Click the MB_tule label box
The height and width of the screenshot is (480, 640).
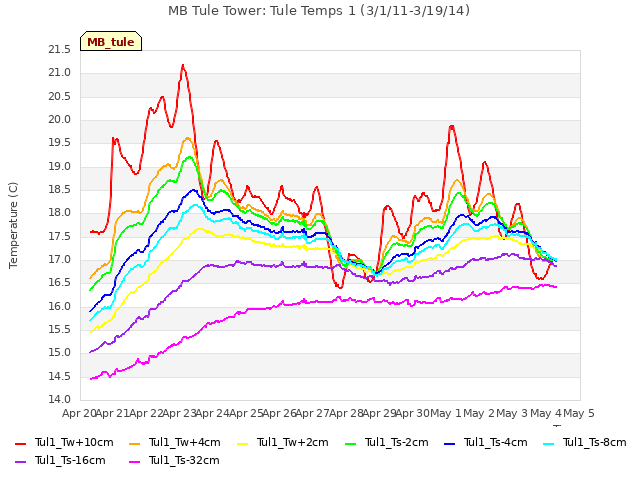[x=111, y=41]
